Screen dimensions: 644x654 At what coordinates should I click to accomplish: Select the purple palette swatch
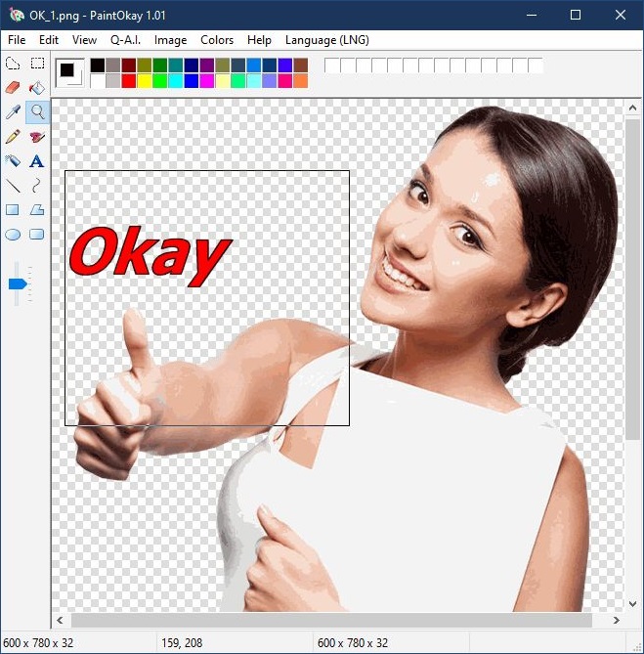click(207, 65)
